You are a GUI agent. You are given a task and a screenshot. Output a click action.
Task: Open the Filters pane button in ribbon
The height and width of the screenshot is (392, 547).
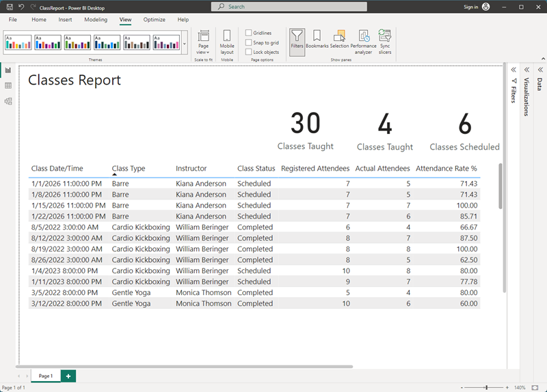pyautogui.click(x=297, y=42)
